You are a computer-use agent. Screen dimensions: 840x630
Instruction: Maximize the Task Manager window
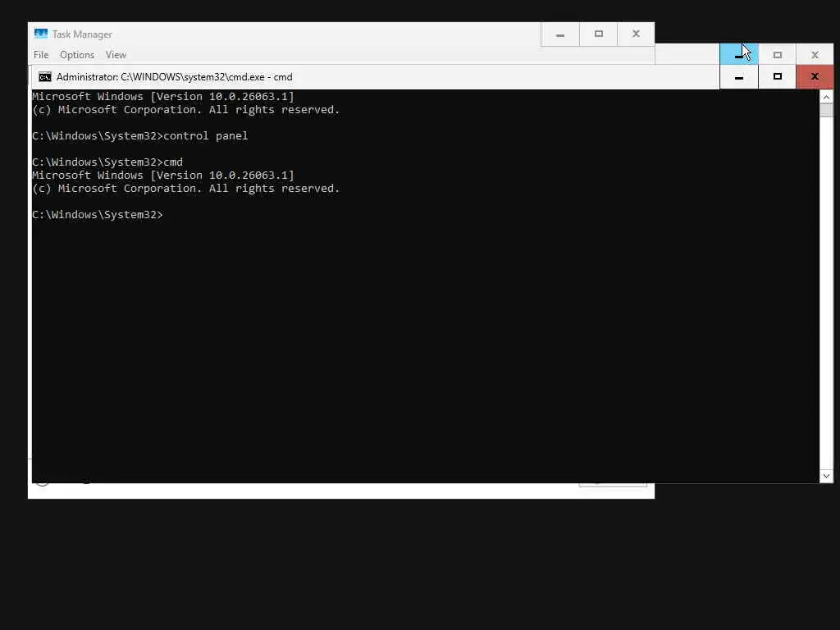pyautogui.click(x=598, y=34)
